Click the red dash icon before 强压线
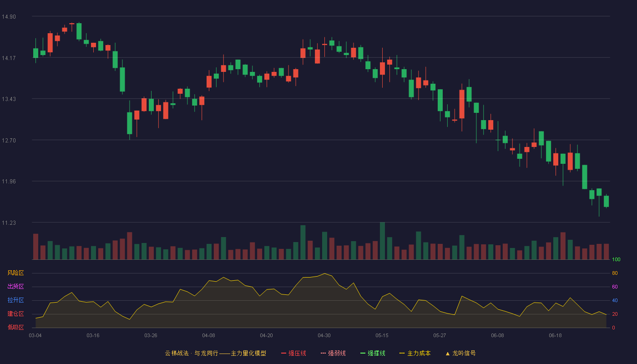Image resolution: width=637 pixels, height=364 pixels. [284, 353]
